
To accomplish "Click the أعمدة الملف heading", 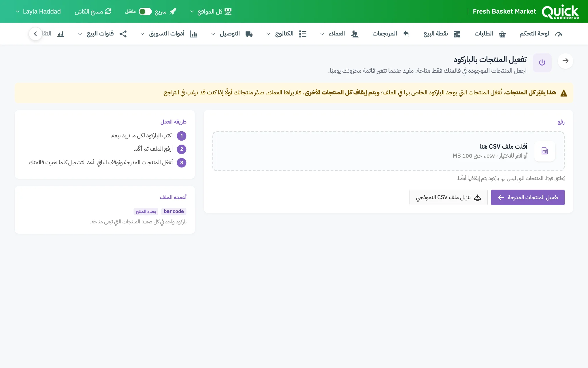I will click(173, 197).
